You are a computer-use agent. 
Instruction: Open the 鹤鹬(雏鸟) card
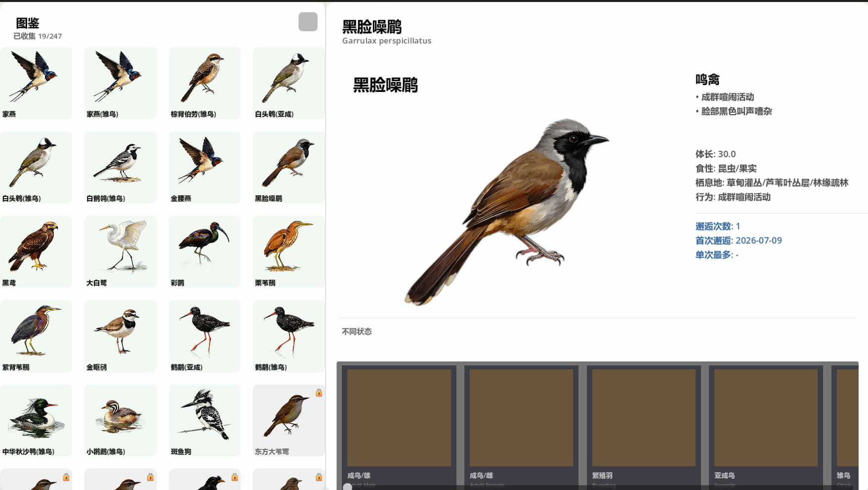(x=289, y=336)
